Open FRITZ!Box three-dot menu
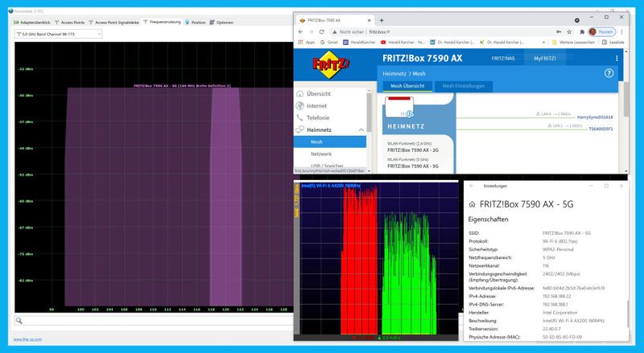This screenshot has height=353, width=644. pyautogui.click(x=617, y=58)
